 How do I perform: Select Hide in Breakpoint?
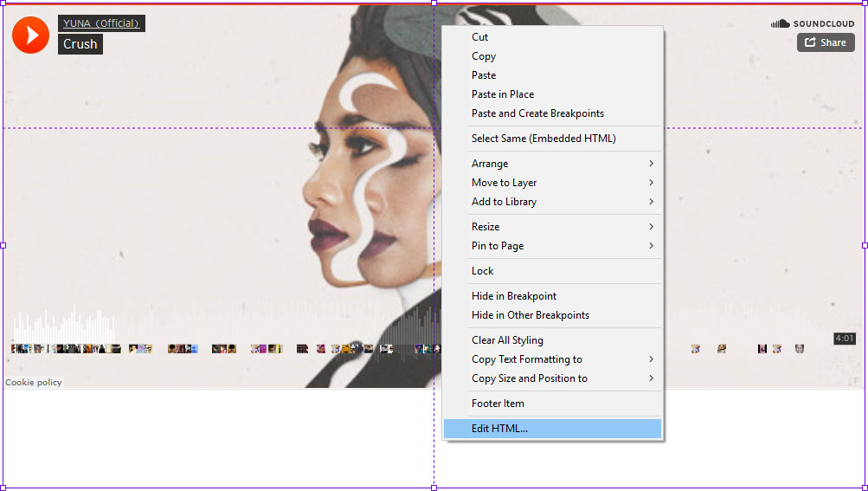[552, 296]
